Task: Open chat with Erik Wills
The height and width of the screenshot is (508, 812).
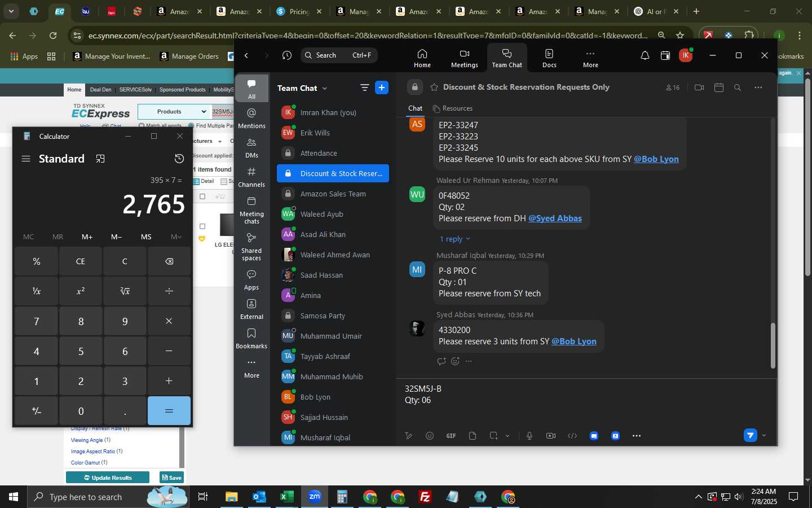Action: pos(333,133)
